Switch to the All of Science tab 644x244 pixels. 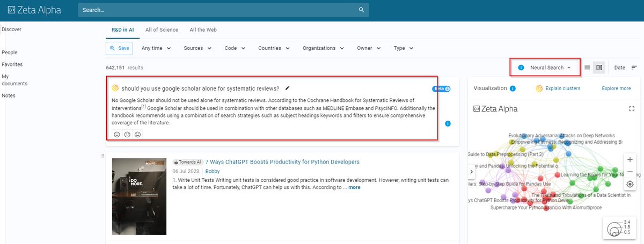162,29
